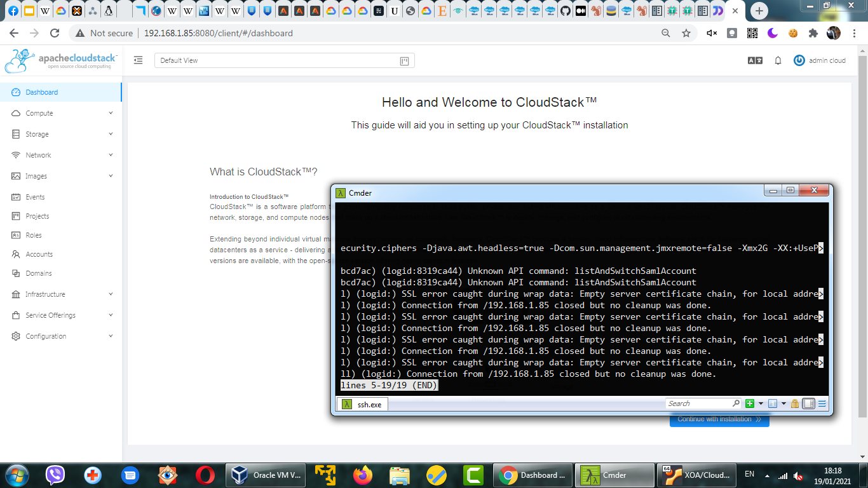Open Viber from the taskbar
The width and height of the screenshot is (868, 488).
55,475
